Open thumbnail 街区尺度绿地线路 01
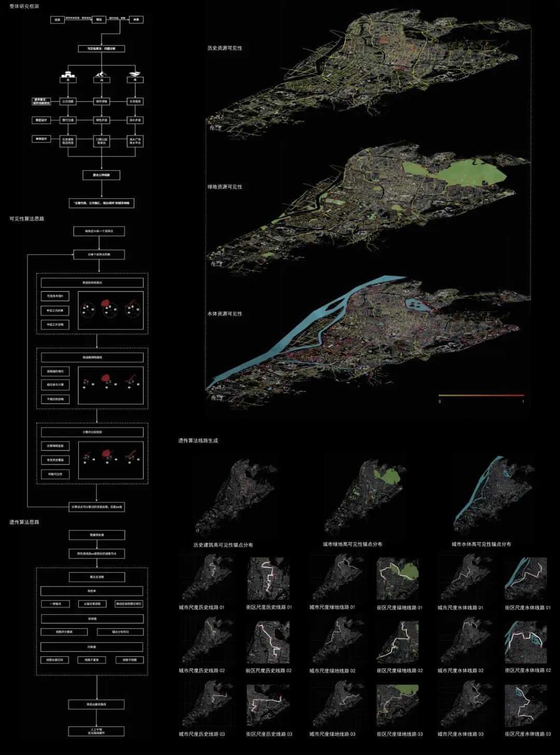 tap(398, 579)
